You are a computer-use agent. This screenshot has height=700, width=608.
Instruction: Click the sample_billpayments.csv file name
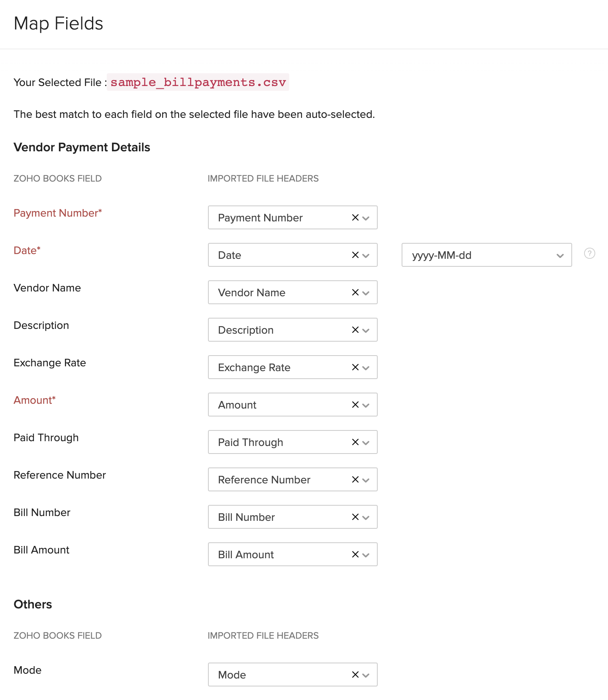198,82
